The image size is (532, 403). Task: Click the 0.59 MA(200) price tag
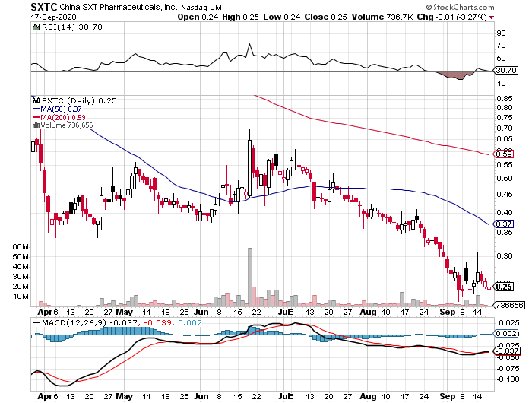[x=503, y=154]
